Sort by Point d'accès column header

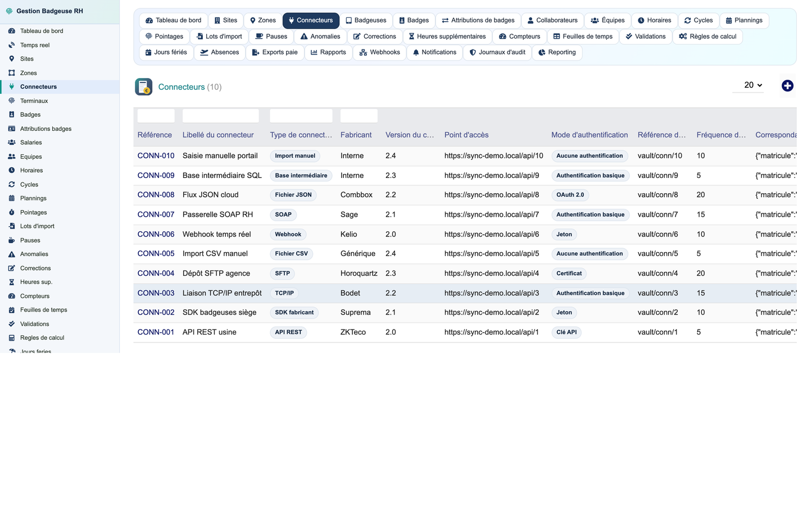[466, 135]
